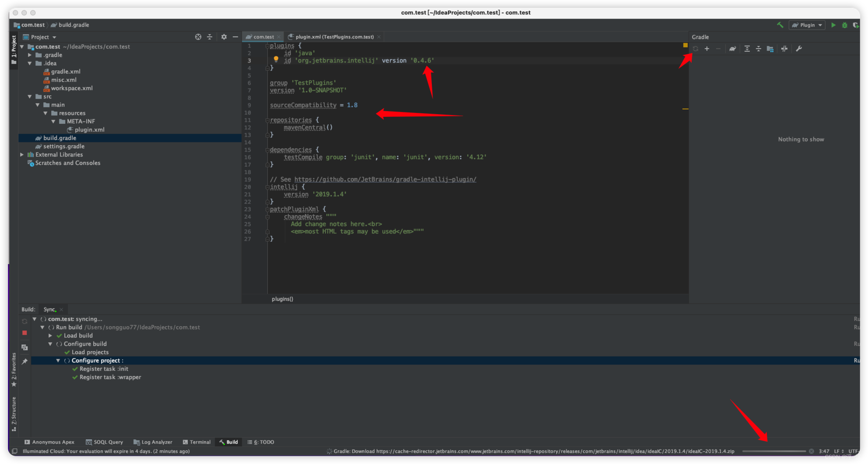Toggle Gradle offline mode icon

point(784,49)
